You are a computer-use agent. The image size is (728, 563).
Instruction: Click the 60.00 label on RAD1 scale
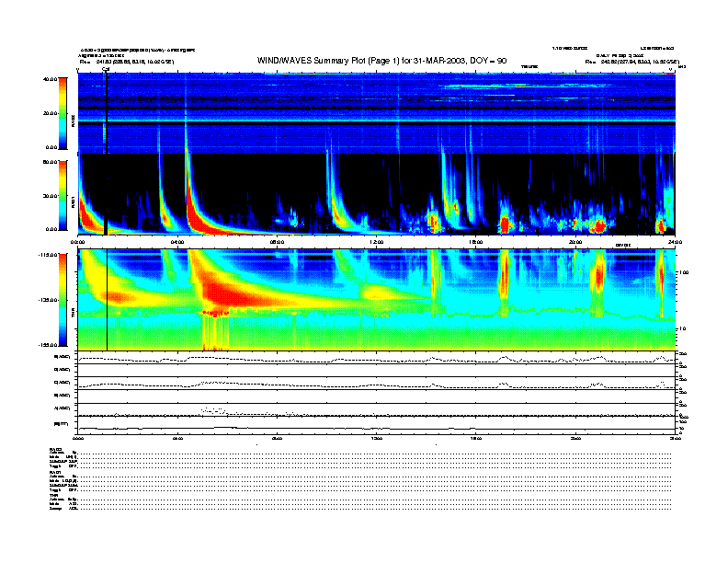tap(51, 162)
